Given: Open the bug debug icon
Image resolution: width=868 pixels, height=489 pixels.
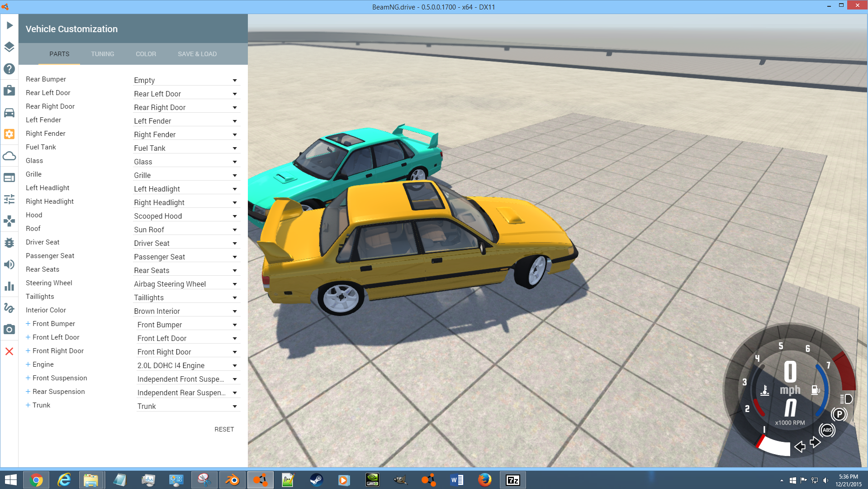Looking at the screenshot, I should tap(9, 243).
